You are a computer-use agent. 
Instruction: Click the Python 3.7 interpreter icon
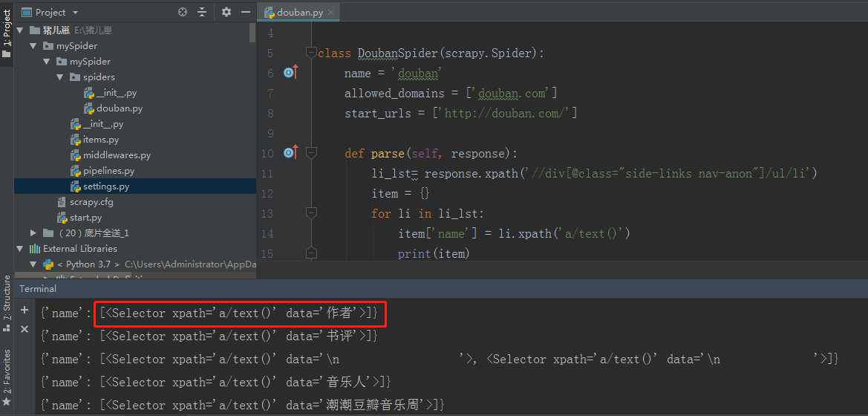(x=48, y=264)
